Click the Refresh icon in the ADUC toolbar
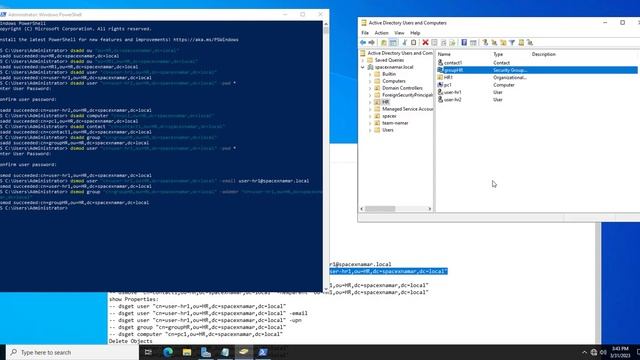Image resolution: width=640 pixels, height=360 pixels. coord(443,42)
